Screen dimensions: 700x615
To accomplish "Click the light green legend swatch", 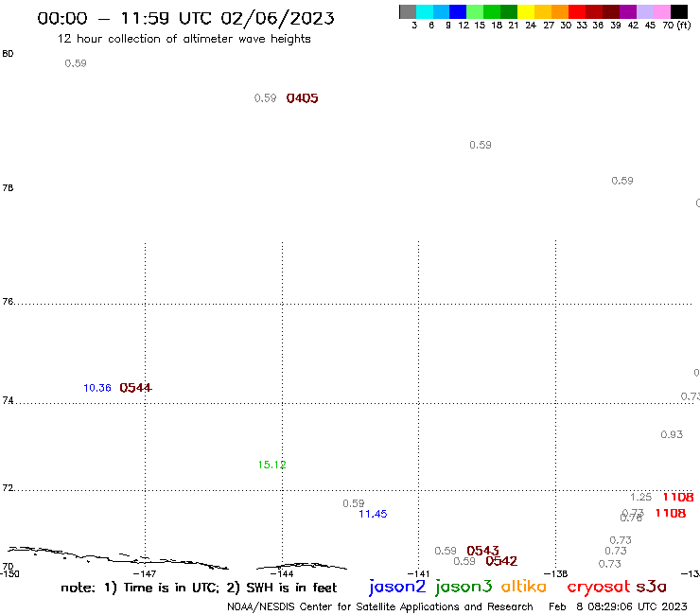I will tap(475, 11).
